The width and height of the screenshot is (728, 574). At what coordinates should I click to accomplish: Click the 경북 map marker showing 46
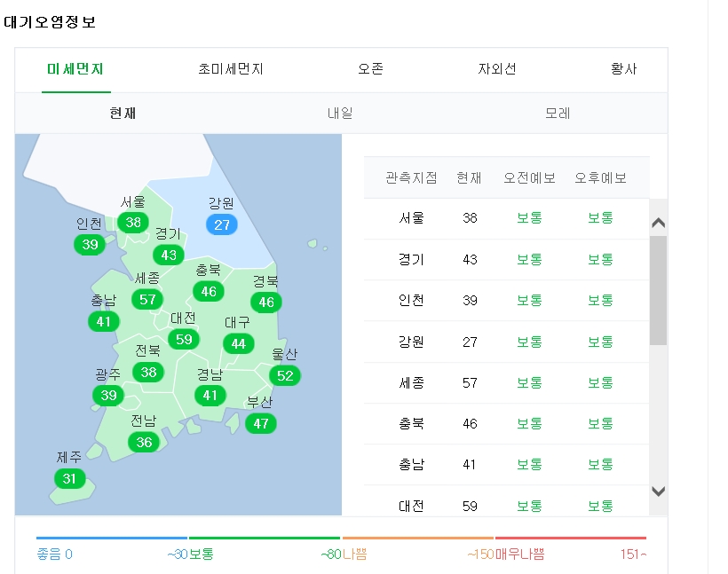click(266, 302)
